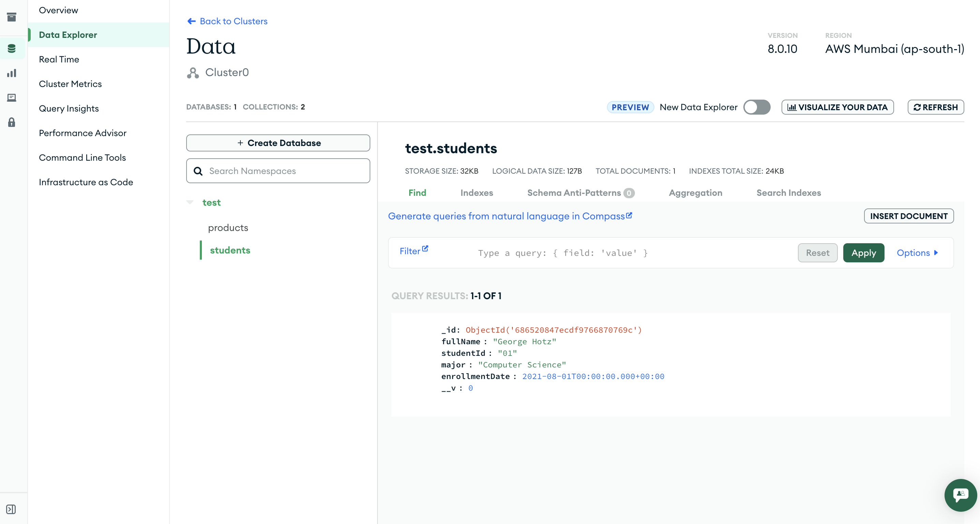This screenshot has width=980, height=524.
Task: Select the database stack icon in the left rail
Action: [11, 48]
